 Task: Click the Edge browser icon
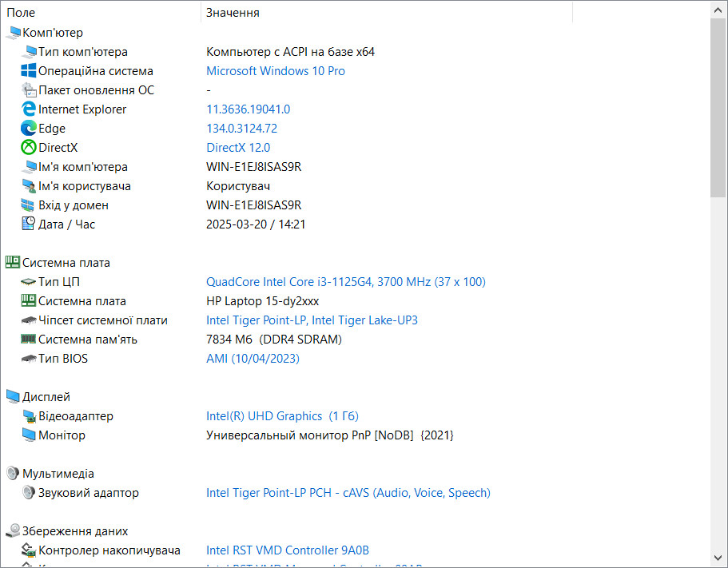[x=29, y=128]
